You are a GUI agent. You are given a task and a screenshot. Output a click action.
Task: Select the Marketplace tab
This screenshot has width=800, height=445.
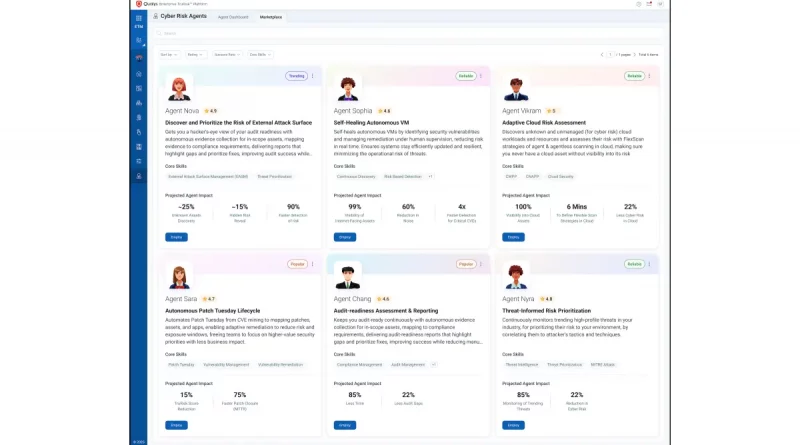point(271,17)
